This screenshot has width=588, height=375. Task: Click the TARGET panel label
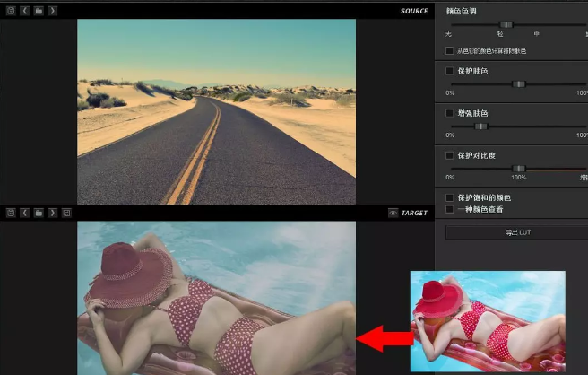414,213
